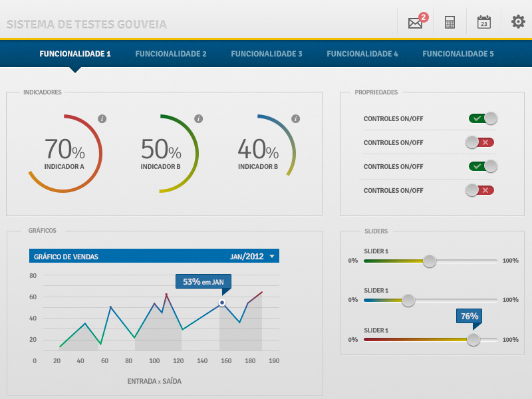Click the Entrada x Saída axis label
Viewport: 532px width, 399px height.
pyautogui.click(x=154, y=381)
